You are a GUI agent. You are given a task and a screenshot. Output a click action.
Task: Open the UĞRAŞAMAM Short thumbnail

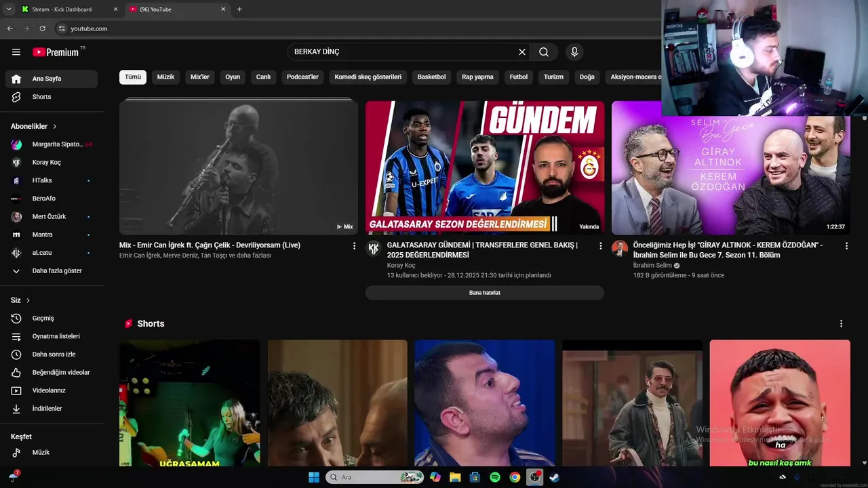pos(190,403)
